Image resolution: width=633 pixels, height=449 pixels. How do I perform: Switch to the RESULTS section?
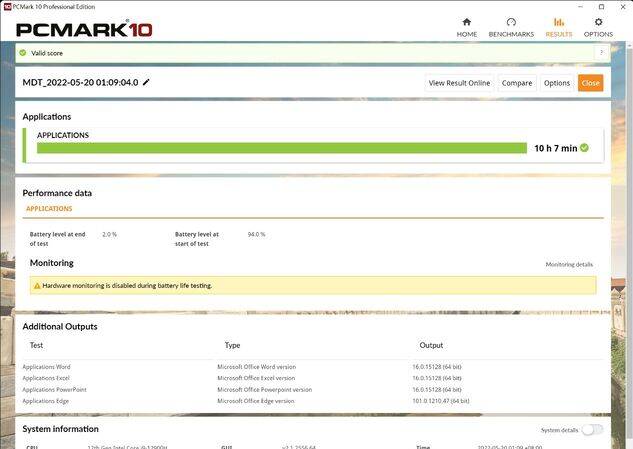coord(559,28)
